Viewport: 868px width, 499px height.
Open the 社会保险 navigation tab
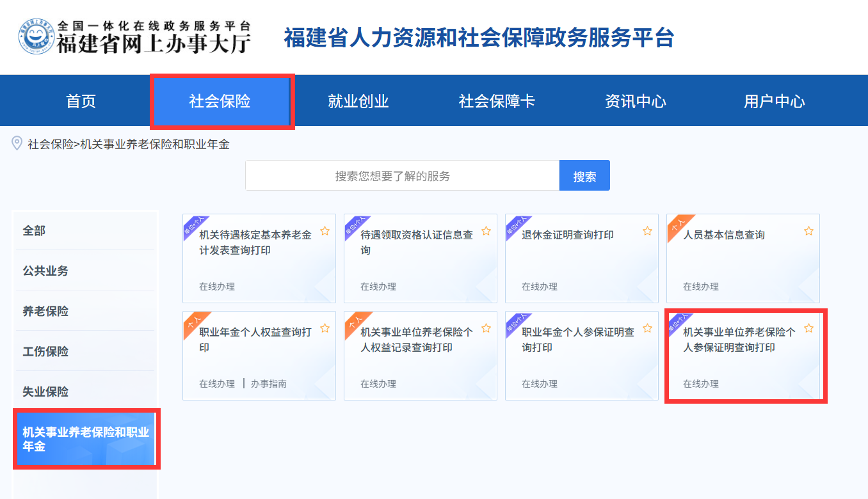220,101
